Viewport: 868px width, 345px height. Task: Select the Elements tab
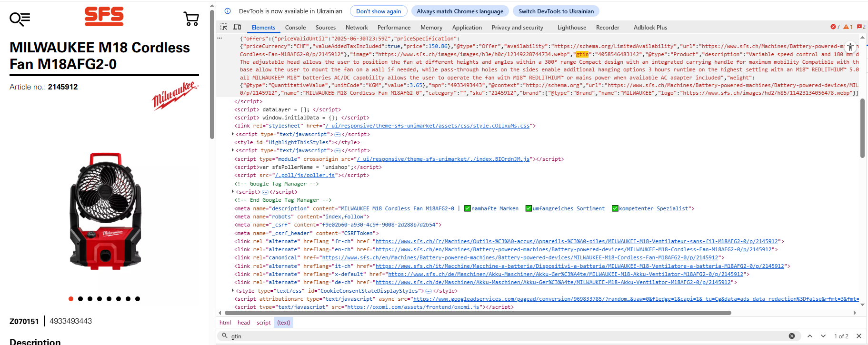click(263, 28)
